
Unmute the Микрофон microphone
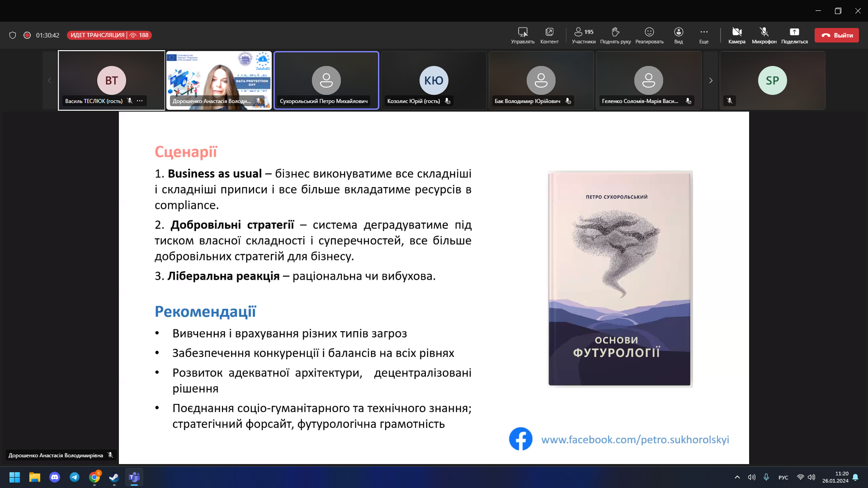click(764, 32)
